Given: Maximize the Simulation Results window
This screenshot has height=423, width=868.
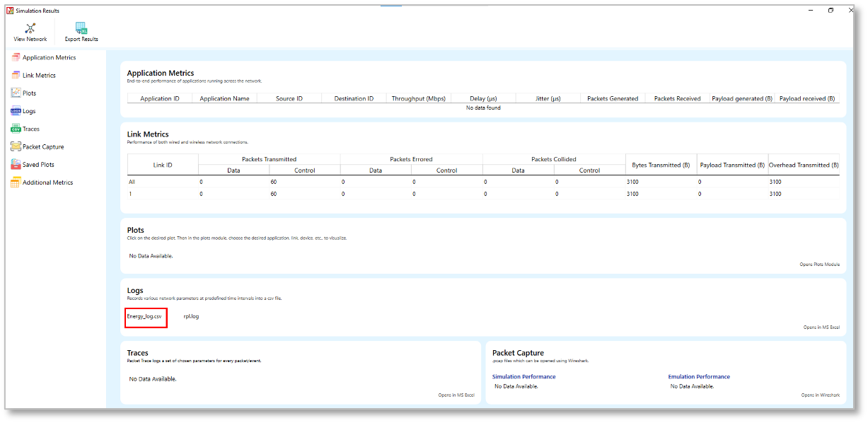Looking at the screenshot, I should [x=831, y=10].
